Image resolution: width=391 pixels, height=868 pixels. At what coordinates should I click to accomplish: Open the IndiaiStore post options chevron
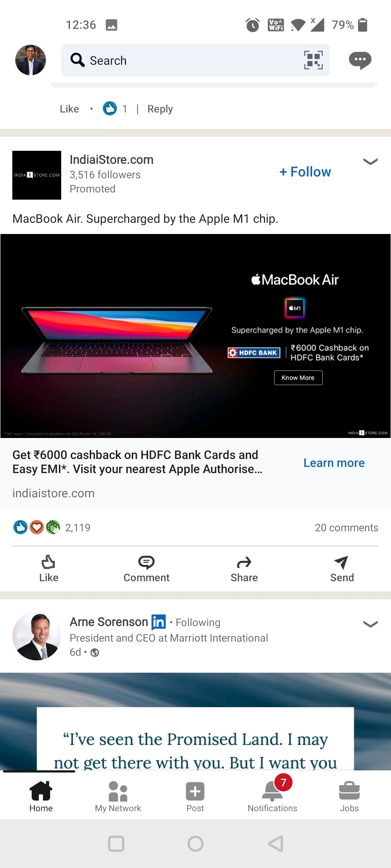[370, 161]
